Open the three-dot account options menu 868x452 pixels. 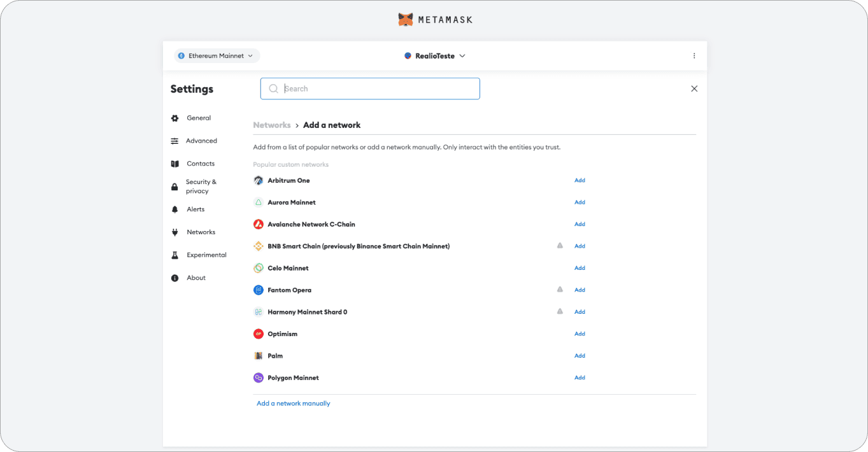pyautogui.click(x=694, y=56)
